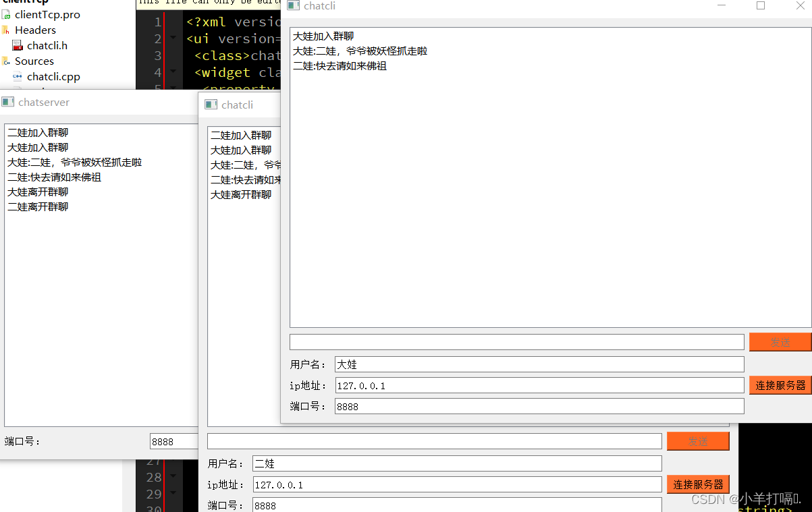Click the back chatcli window title icon
This screenshot has width=812, height=512.
(211, 105)
